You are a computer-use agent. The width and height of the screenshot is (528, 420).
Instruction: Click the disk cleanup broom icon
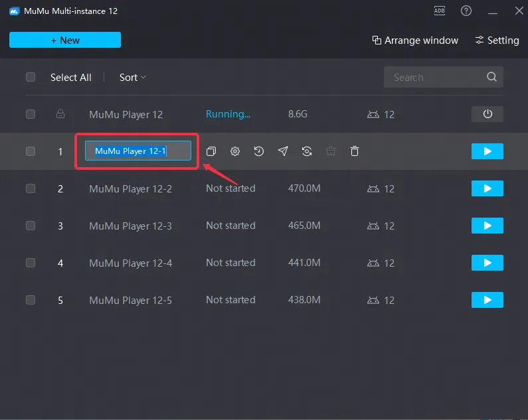(x=331, y=151)
